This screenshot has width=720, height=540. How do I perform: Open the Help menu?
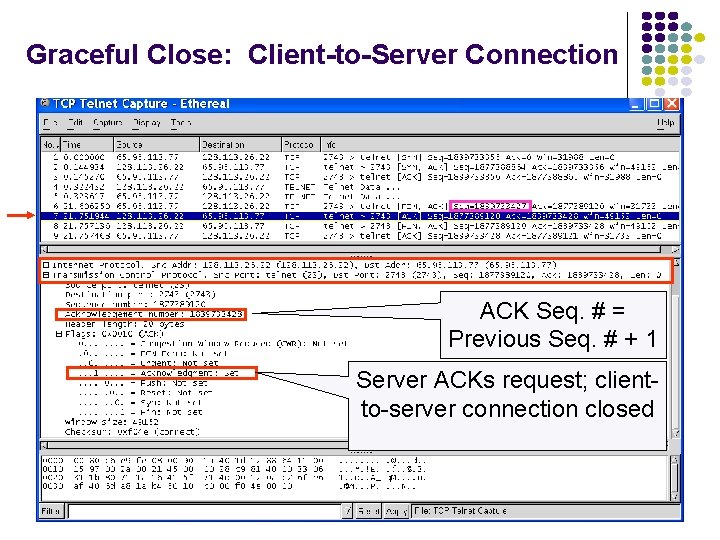coord(665,123)
